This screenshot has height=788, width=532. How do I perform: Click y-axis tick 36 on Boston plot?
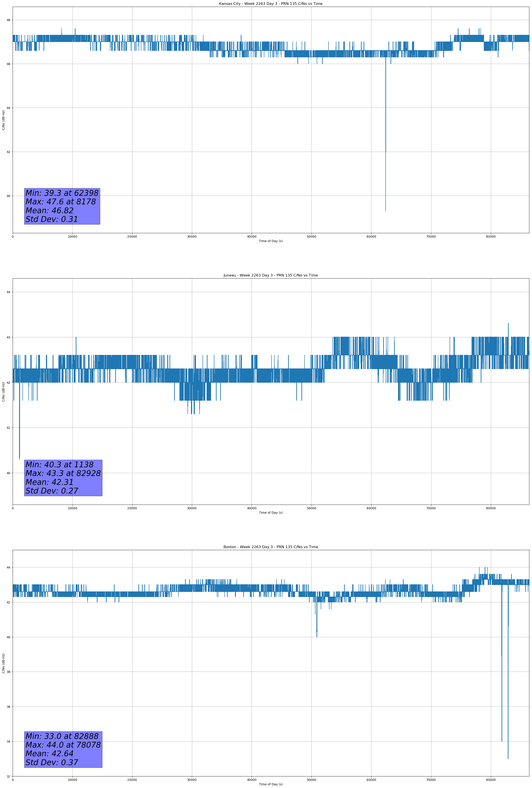8,707
